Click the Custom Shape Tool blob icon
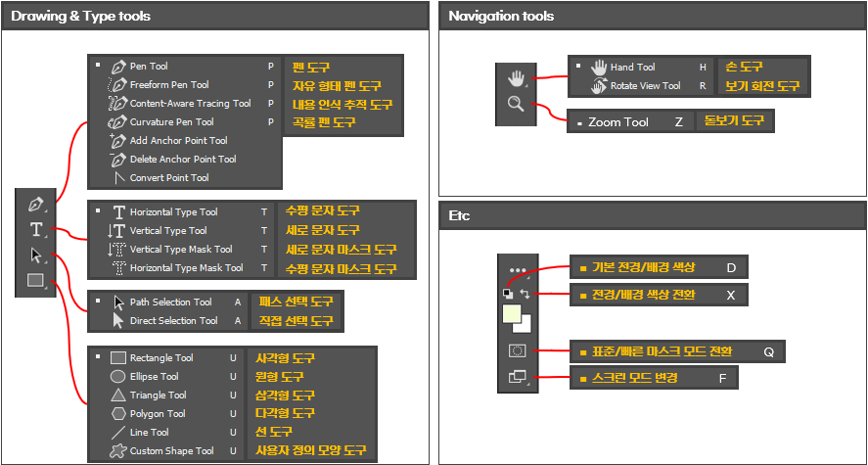This screenshot has width=868, height=465. (117, 451)
